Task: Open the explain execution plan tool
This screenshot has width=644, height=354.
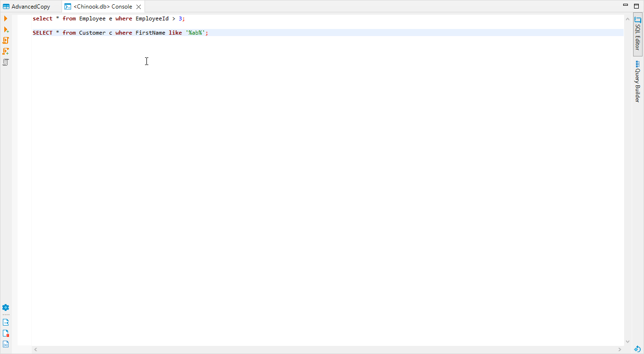Action: (x=6, y=62)
